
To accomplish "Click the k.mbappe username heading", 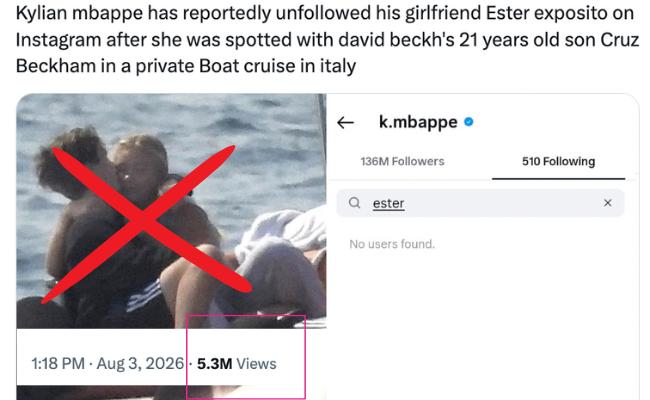I will point(418,122).
